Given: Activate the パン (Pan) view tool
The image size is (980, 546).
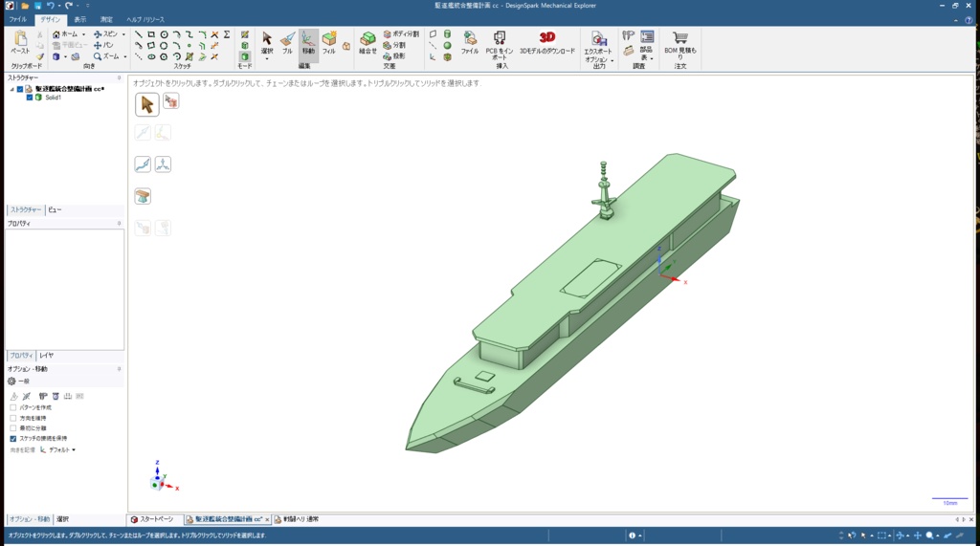Looking at the screenshot, I should click(103, 45).
